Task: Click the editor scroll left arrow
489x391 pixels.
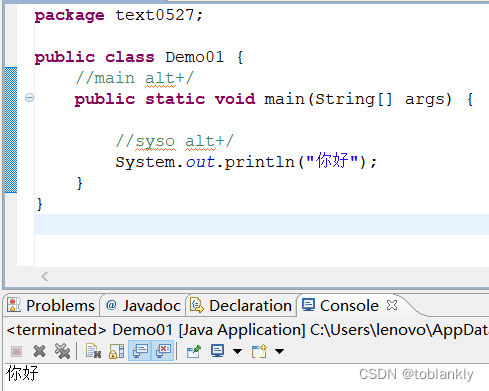Action: (45, 276)
